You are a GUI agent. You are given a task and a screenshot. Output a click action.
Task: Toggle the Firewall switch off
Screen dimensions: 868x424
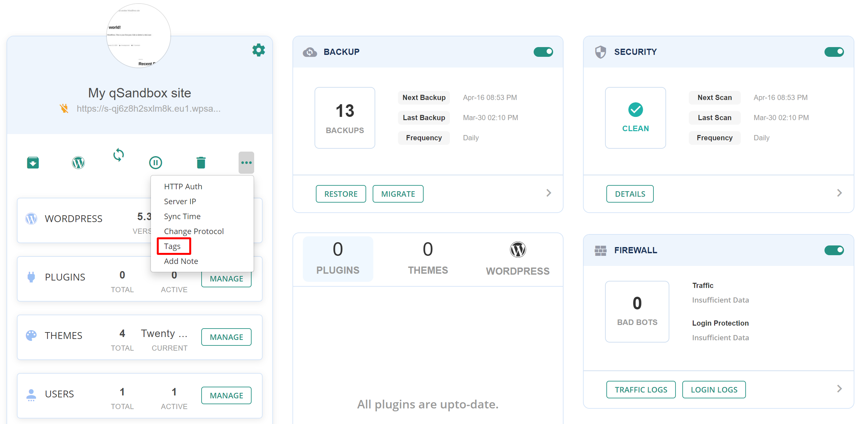pyautogui.click(x=834, y=250)
